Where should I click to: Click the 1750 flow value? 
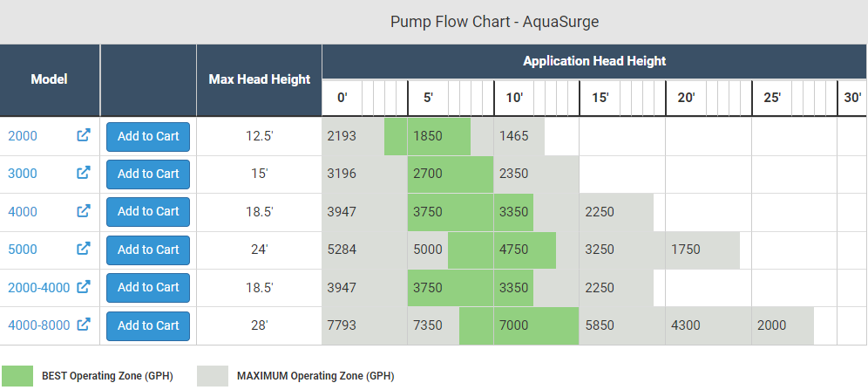pyautogui.click(x=686, y=250)
